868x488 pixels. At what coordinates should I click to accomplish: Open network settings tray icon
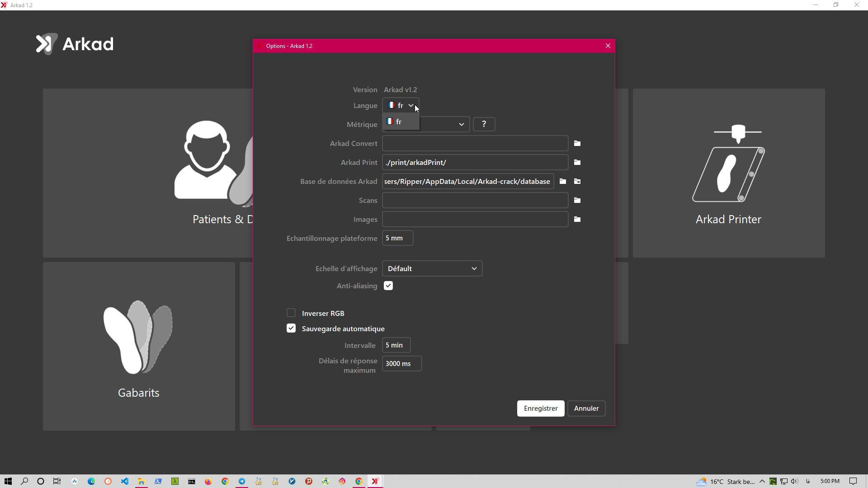point(784,481)
